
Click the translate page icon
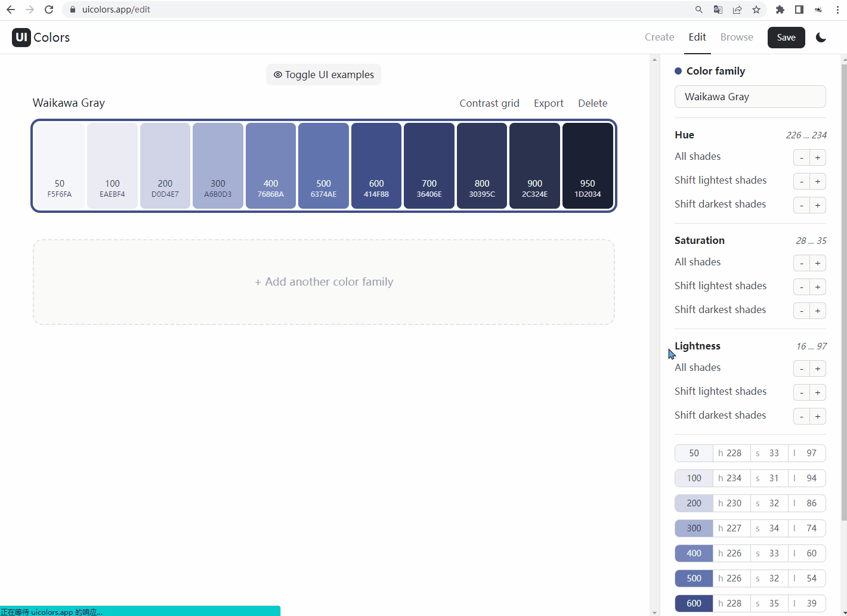point(718,10)
